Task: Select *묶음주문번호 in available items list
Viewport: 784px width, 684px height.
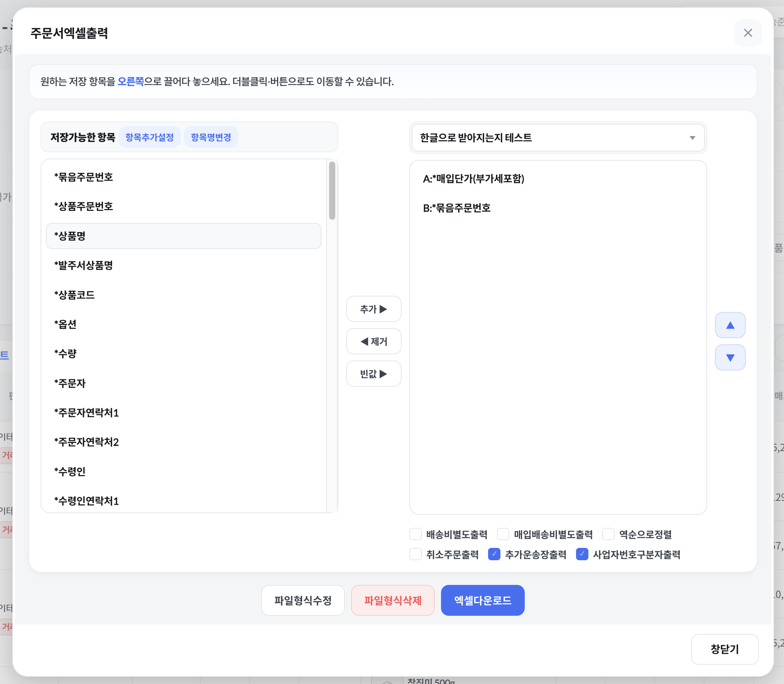Action: [184, 177]
